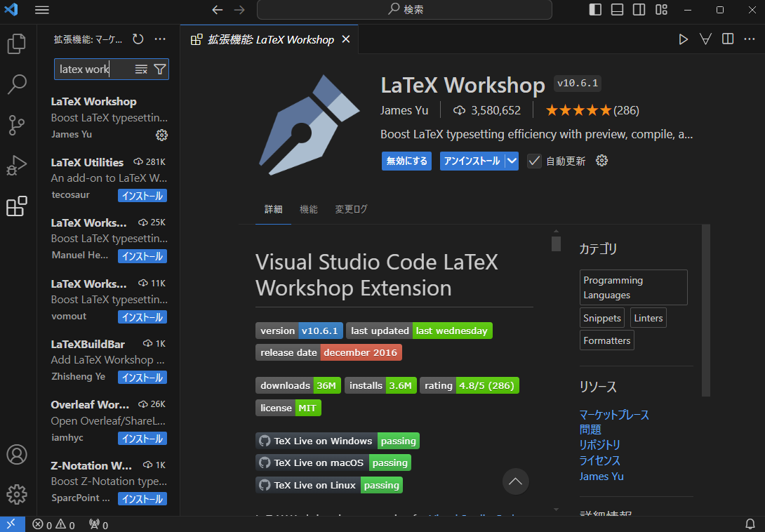Open the extensions filter funnel icon

(x=160, y=69)
